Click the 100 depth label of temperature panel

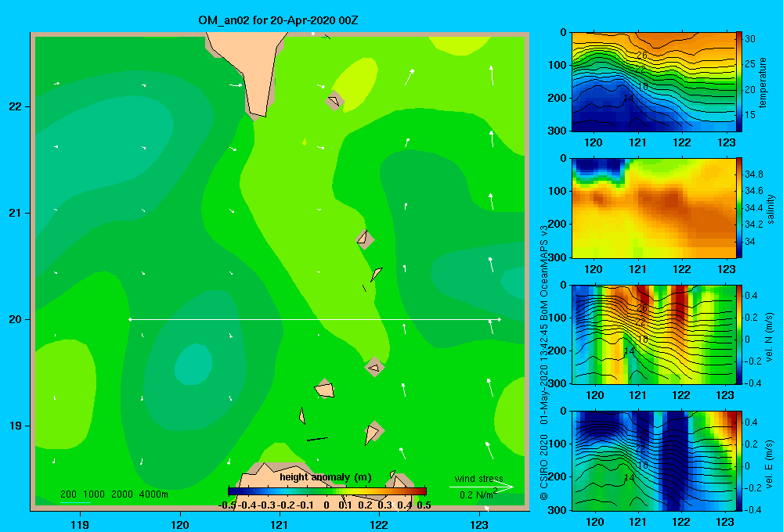[x=557, y=65]
